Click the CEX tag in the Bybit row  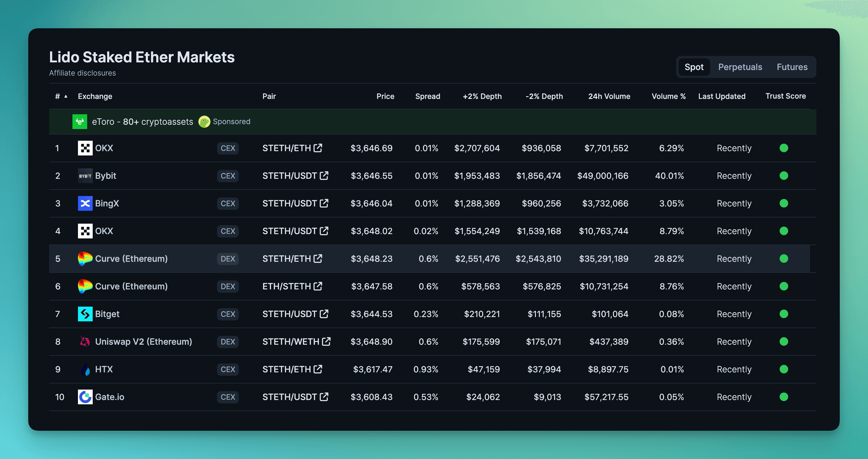click(x=228, y=176)
